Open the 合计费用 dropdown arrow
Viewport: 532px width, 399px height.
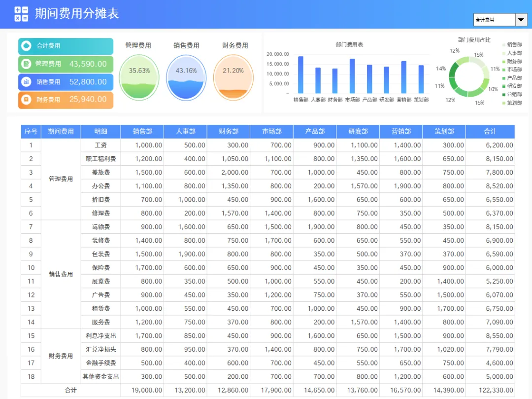pos(521,20)
